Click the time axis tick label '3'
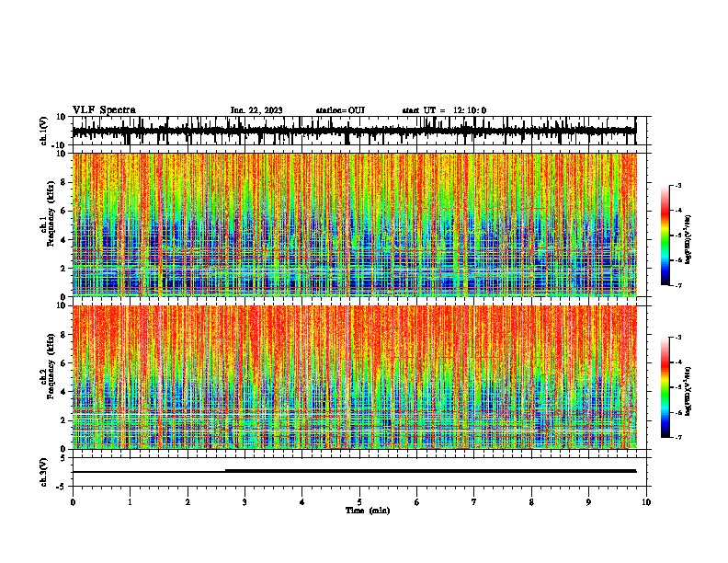The width and height of the screenshot is (728, 563). click(x=245, y=502)
